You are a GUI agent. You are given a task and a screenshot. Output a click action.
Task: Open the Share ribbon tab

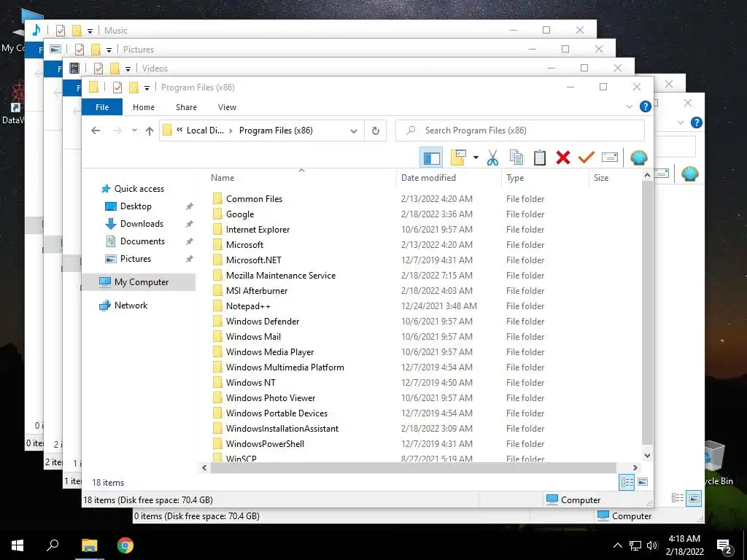tap(186, 107)
